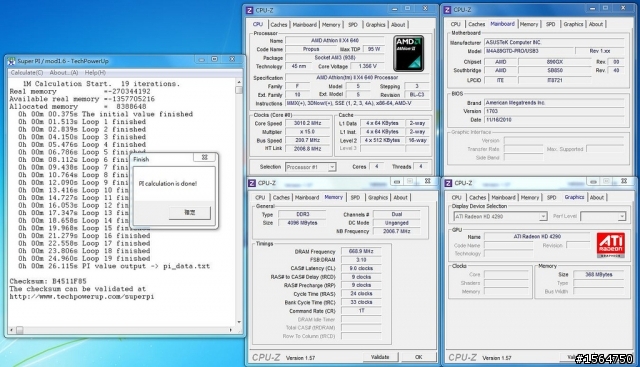
Task: Open Help menu in Super PI
Action: [95, 73]
